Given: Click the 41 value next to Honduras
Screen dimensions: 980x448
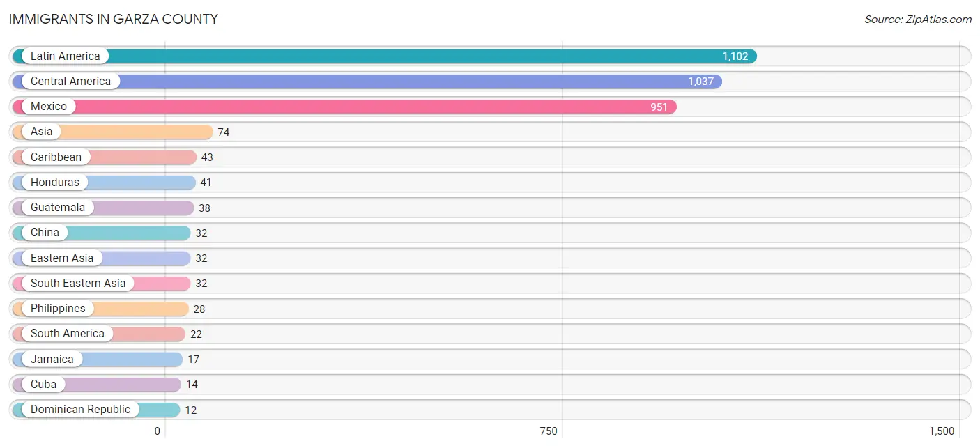Looking at the screenshot, I should 206,183.
